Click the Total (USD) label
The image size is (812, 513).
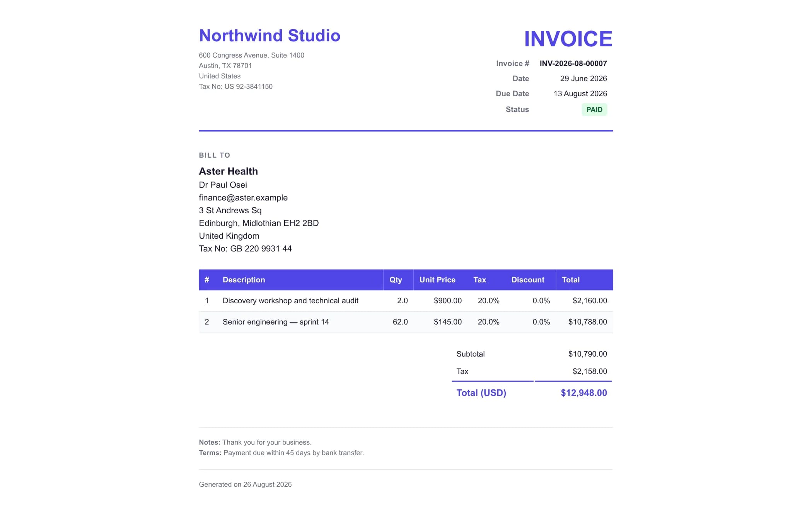(481, 393)
